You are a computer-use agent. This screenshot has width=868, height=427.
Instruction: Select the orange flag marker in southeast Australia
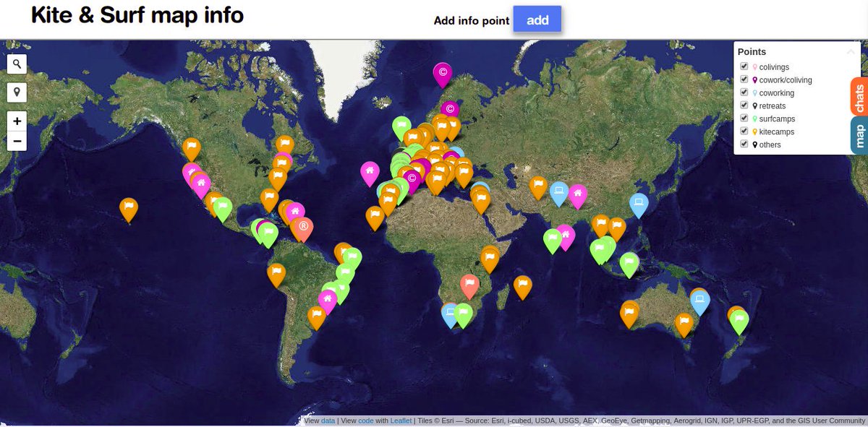(x=684, y=325)
